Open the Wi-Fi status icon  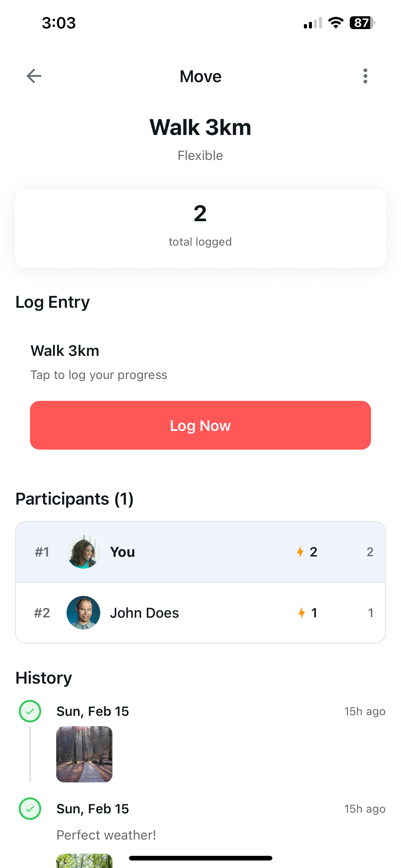click(x=335, y=22)
